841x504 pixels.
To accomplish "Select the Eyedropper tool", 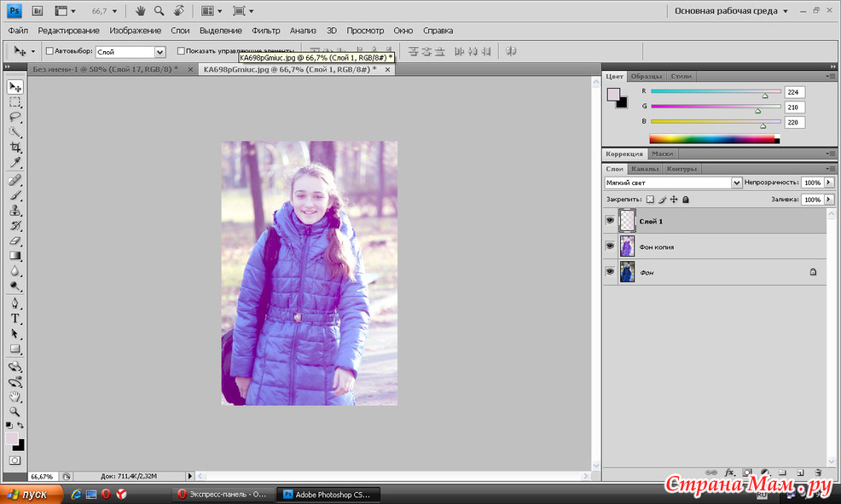I will tap(15, 162).
